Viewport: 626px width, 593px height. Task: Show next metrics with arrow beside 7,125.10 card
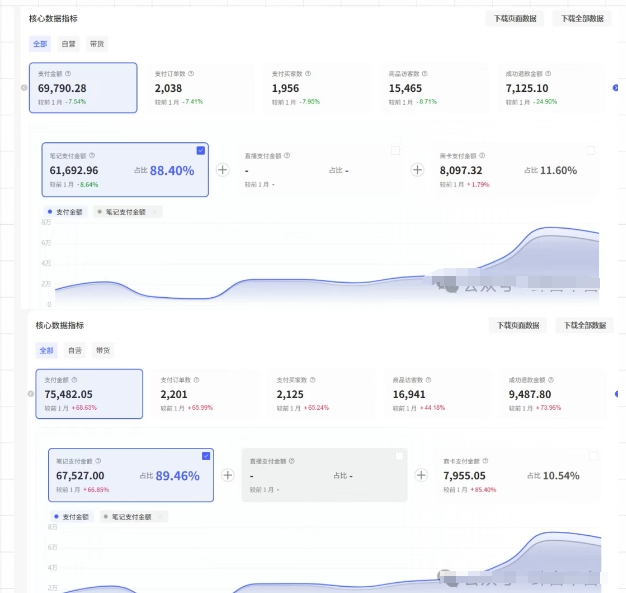615,87
